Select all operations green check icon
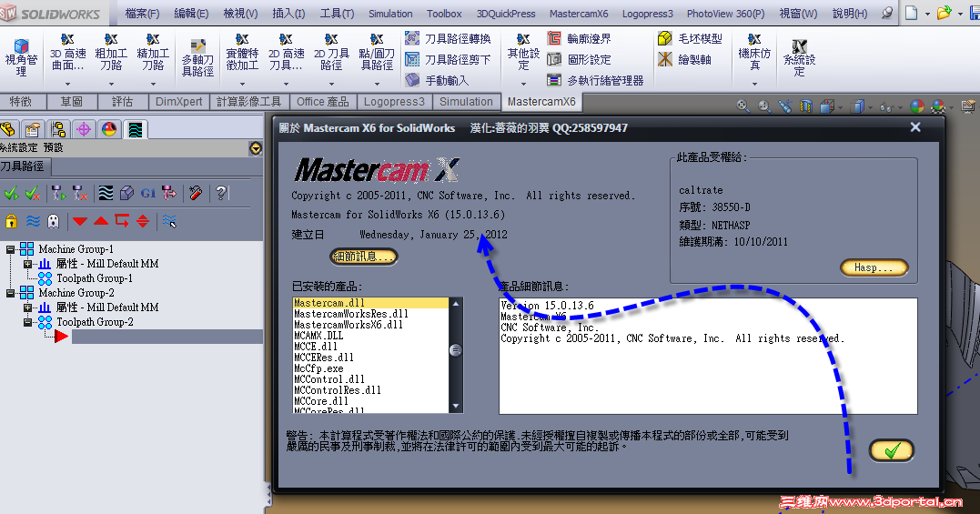Screen dimensions: 980x514 coord(11,193)
